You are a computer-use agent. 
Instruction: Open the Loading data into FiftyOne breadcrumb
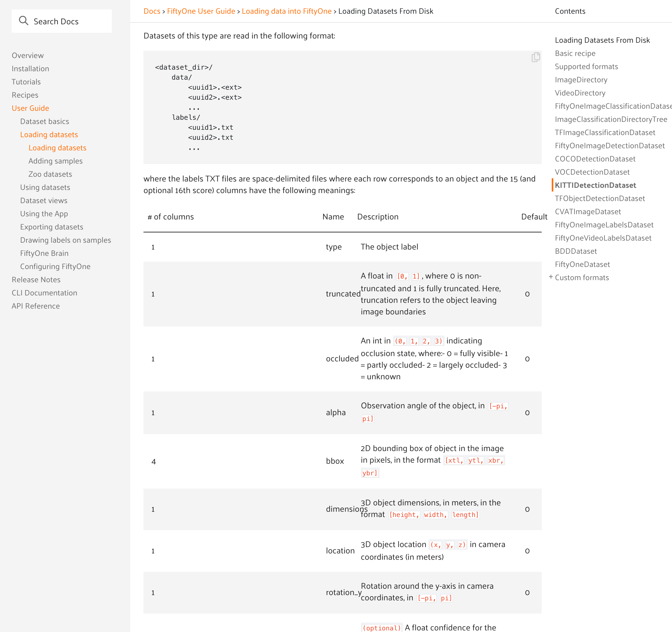[286, 11]
